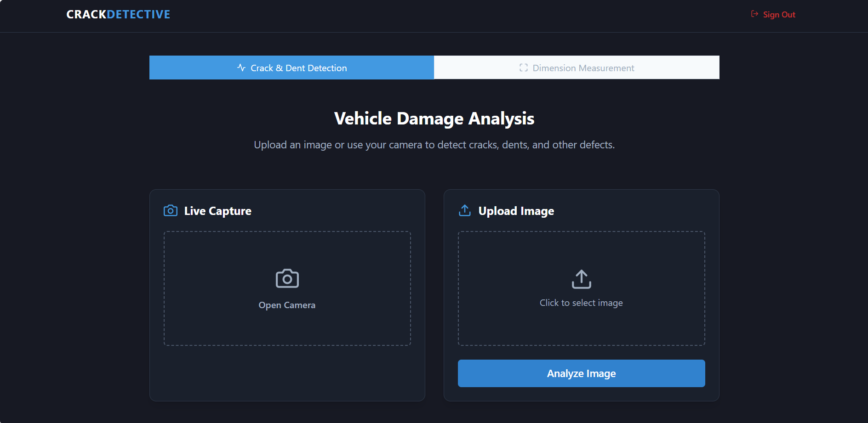Click the pulse icon in detection tab
The image size is (868, 423).
coord(241,68)
